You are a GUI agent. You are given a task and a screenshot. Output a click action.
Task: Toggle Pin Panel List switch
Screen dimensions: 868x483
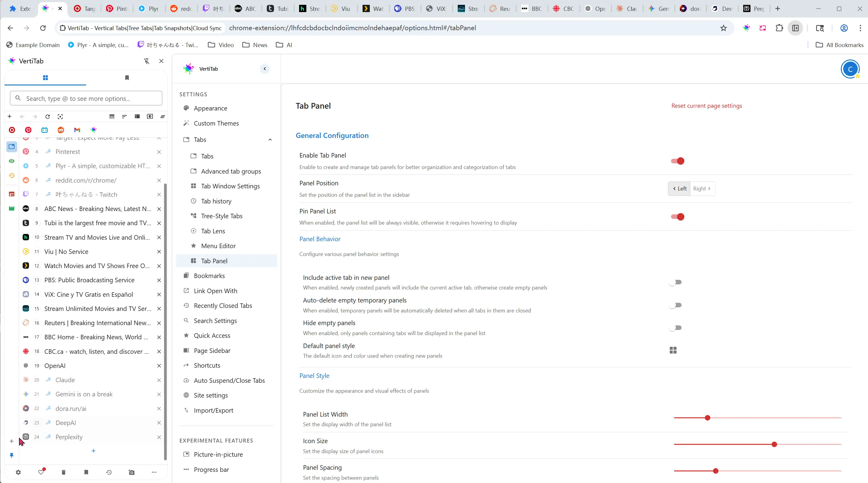coord(677,217)
